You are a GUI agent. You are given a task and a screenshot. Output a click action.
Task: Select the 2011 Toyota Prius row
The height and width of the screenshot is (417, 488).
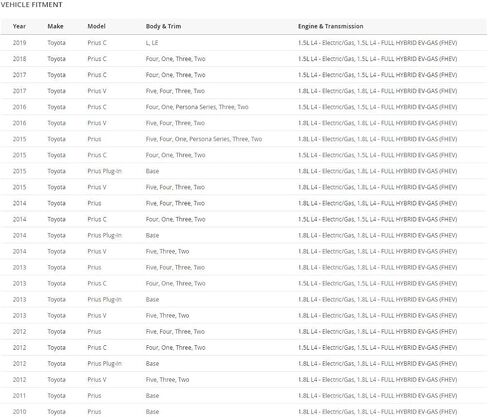(244, 396)
